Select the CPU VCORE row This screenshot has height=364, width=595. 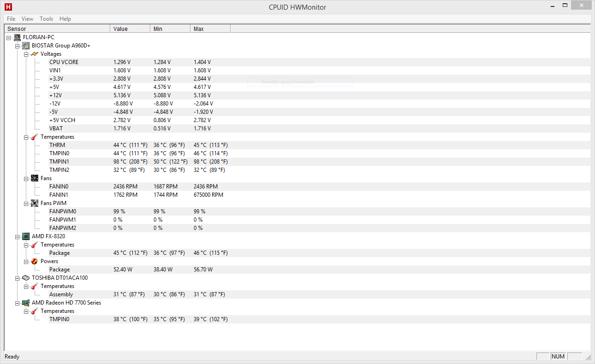319,62
